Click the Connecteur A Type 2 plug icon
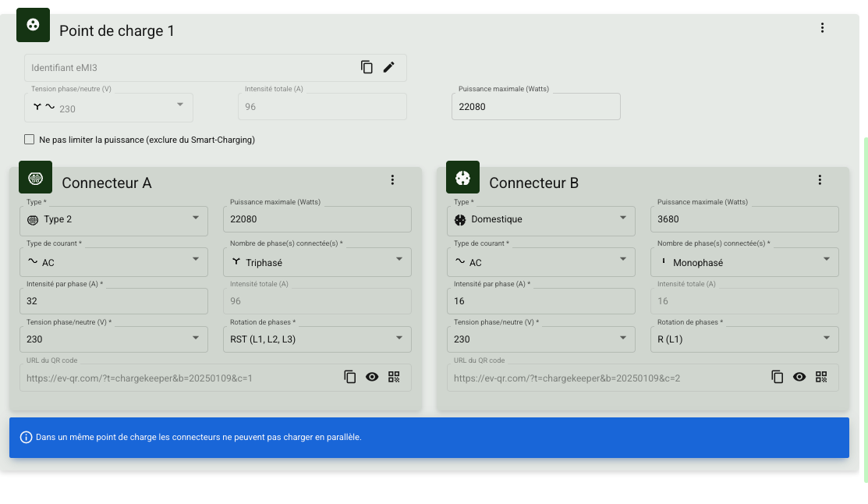This screenshot has width=868, height=504. 35,178
